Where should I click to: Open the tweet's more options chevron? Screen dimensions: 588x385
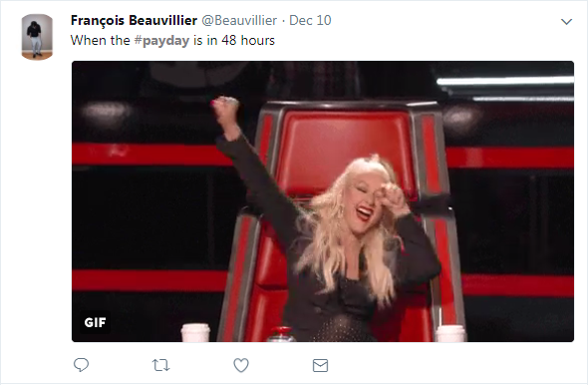coord(566,22)
